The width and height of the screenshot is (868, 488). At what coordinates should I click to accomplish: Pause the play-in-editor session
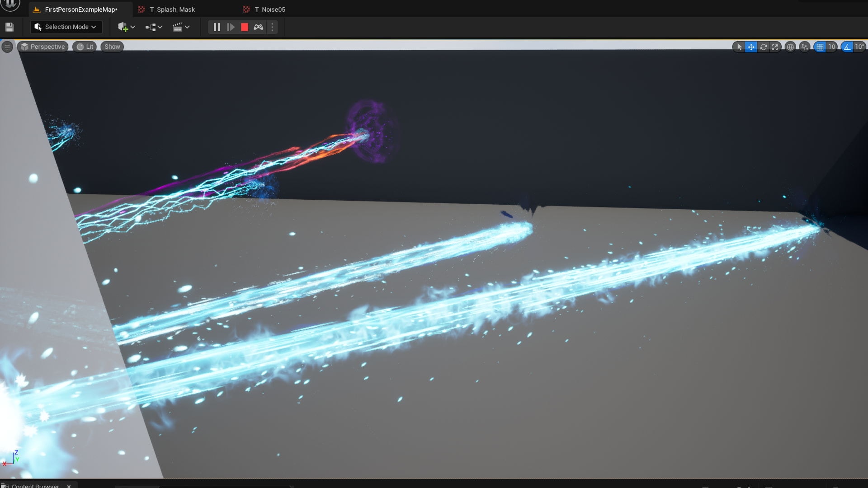tap(217, 27)
